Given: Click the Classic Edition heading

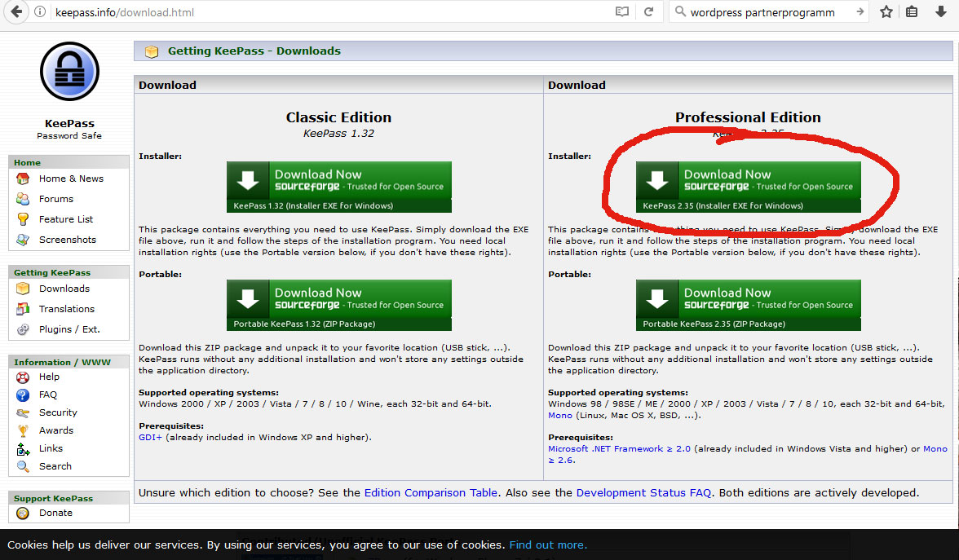Looking at the screenshot, I should (339, 117).
